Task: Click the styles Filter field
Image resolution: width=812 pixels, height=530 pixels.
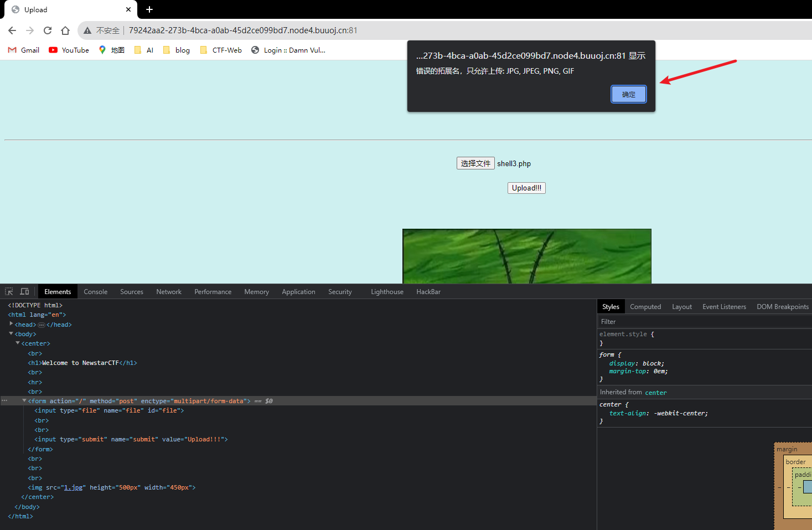Action: tap(705, 322)
